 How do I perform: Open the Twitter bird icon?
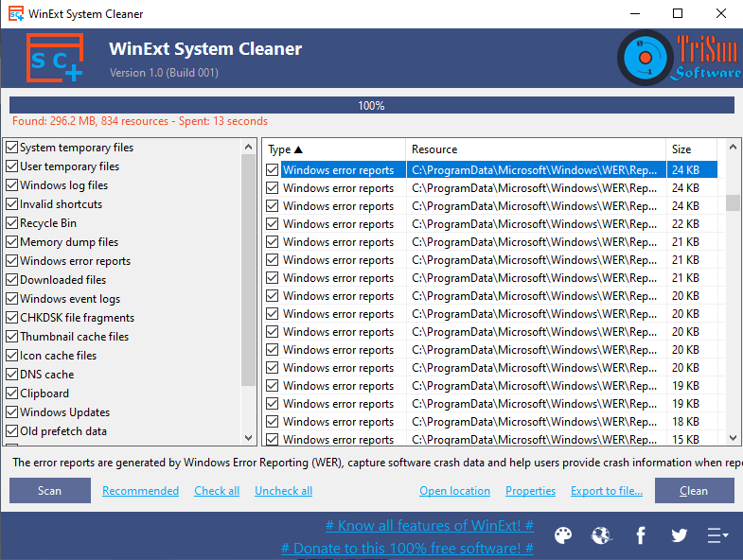(679, 535)
